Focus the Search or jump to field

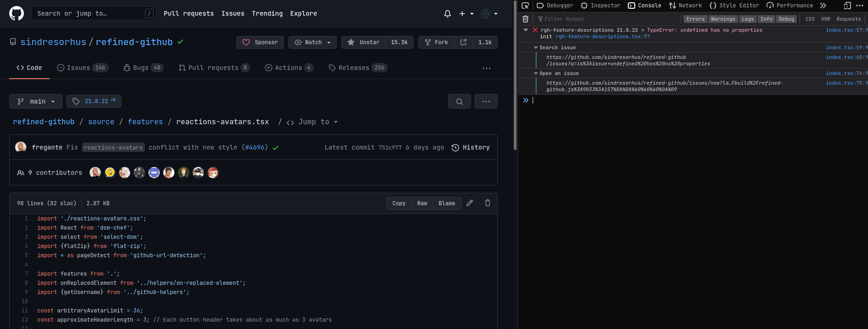pos(94,13)
